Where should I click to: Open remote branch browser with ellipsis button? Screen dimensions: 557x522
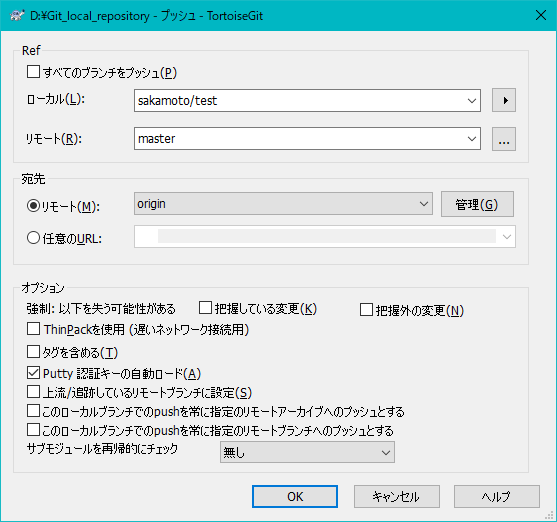[x=504, y=139]
